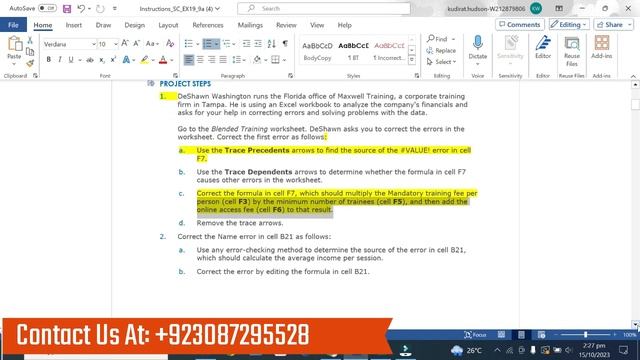Apply subscript formatting

click(x=102, y=60)
